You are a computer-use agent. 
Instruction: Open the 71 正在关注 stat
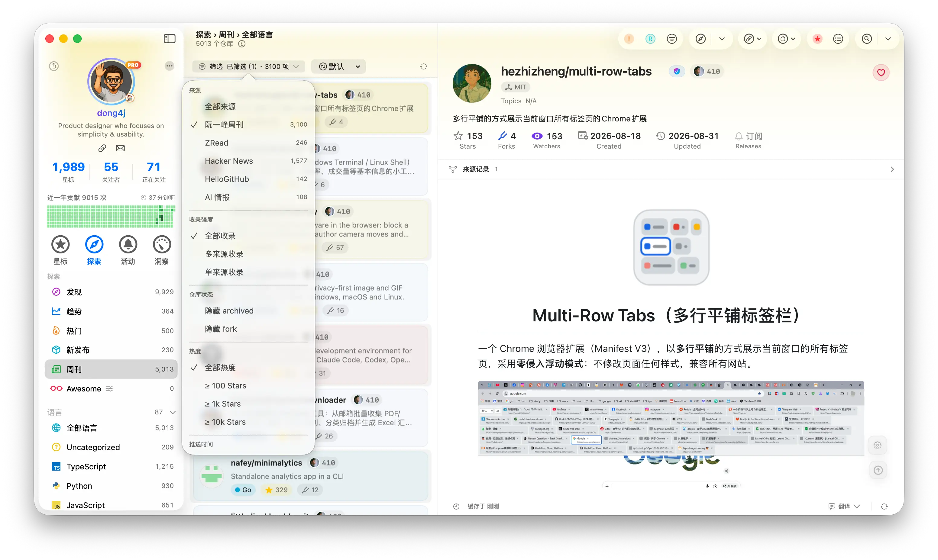pyautogui.click(x=154, y=172)
